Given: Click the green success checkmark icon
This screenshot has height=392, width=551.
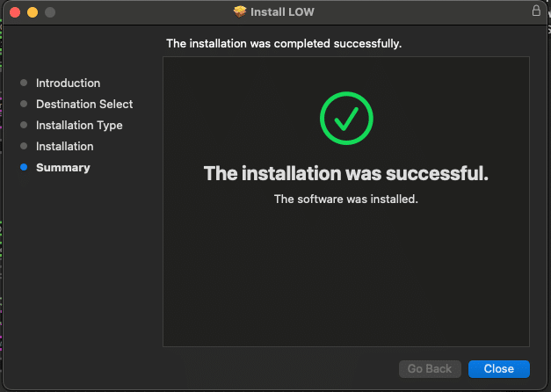Looking at the screenshot, I should (346, 118).
